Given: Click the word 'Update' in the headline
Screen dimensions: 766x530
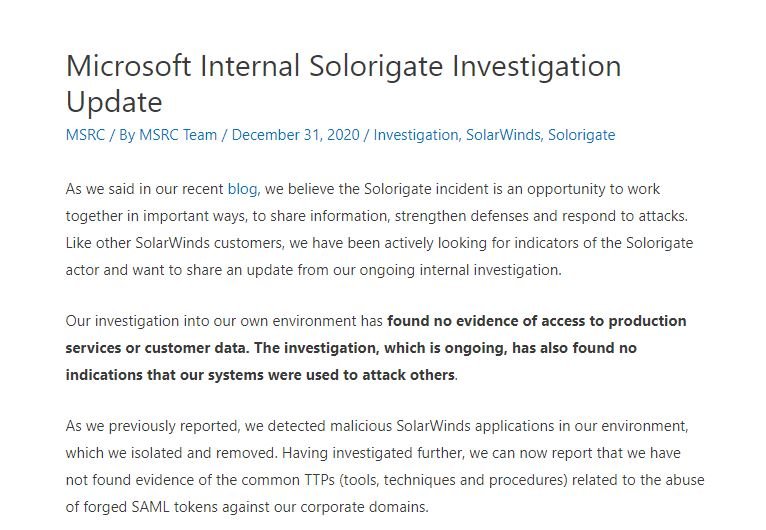Looking at the screenshot, I should click(114, 102).
